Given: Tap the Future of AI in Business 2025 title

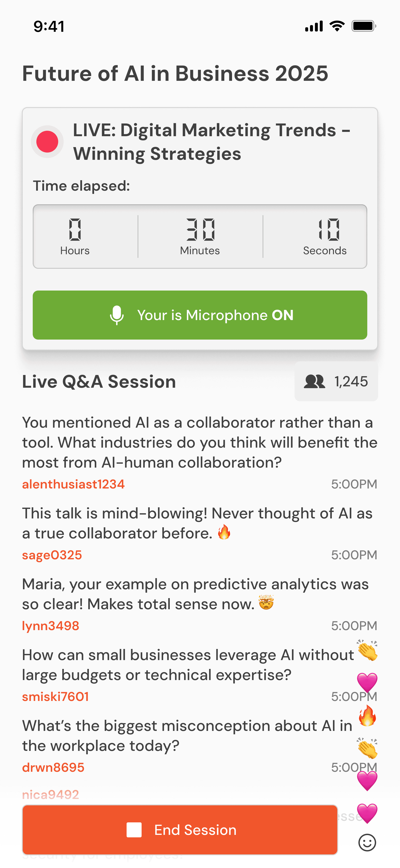Looking at the screenshot, I should coord(175,74).
